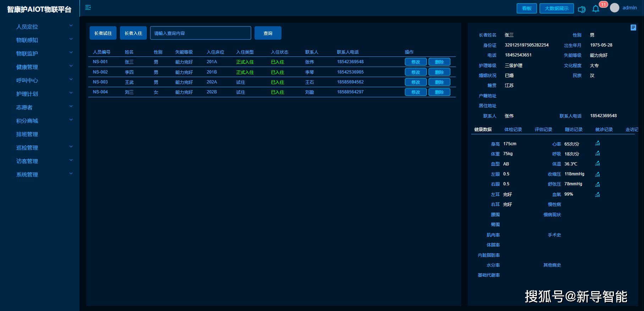Click the speaker sound icon in header
Viewport: 644px width, 311px height.
pos(582,9)
